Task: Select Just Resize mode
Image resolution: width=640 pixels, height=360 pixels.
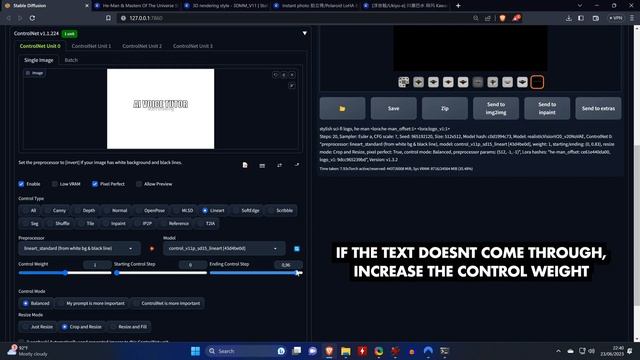Action: click(38, 327)
